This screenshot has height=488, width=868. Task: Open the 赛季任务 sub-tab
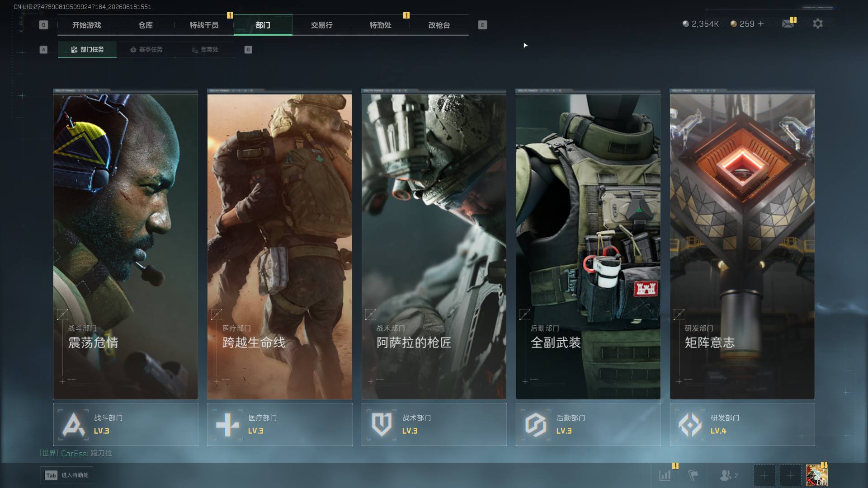(x=146, y=50)
